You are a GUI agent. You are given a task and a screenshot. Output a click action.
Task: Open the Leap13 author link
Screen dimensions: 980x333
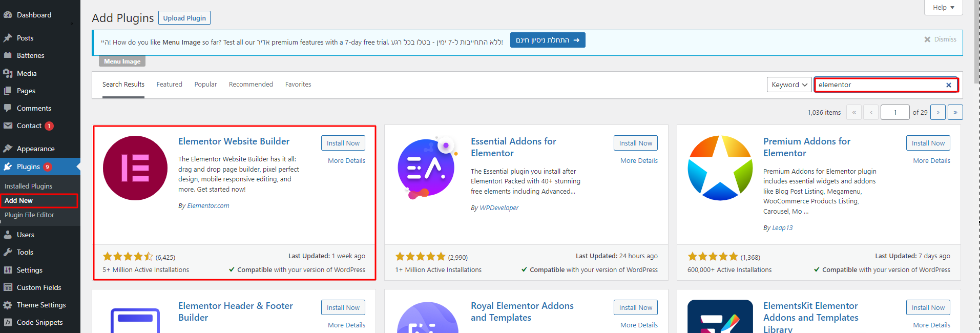(x=782, y=228)
